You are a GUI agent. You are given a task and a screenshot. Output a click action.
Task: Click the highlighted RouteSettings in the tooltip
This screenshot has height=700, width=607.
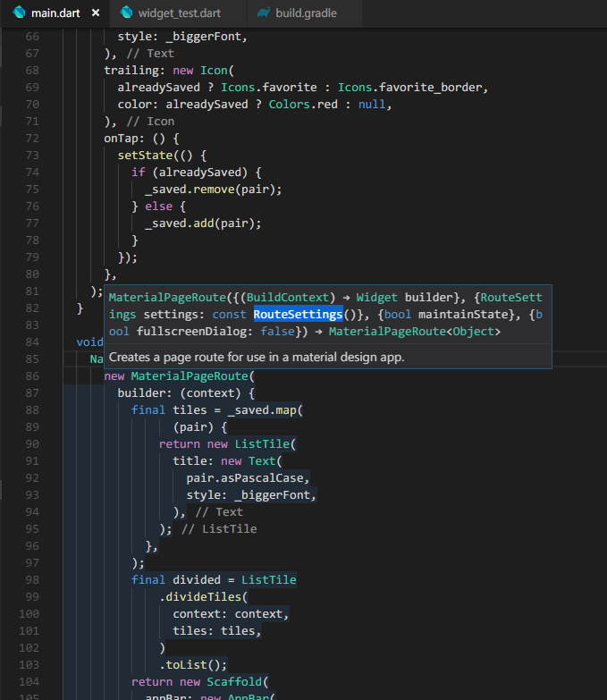pyautogui.click(x=299, y=315)
